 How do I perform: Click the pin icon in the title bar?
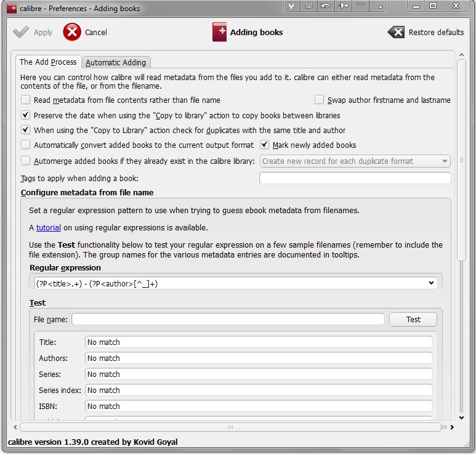coord(344,6)
